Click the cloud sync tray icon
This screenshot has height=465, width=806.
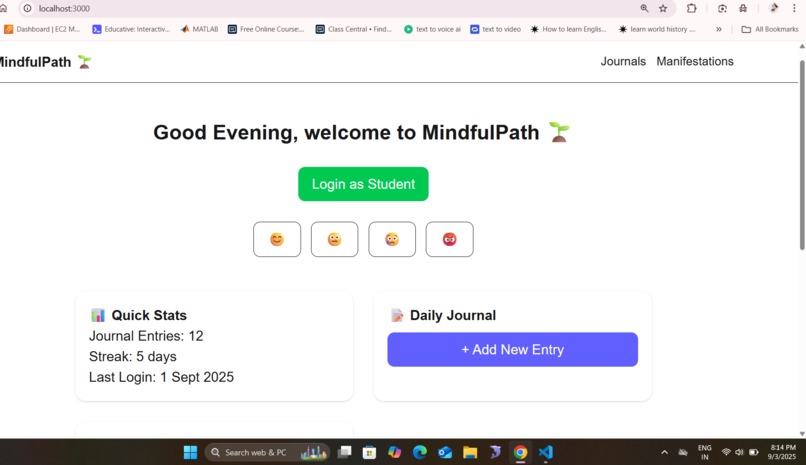tap(683, 452)
